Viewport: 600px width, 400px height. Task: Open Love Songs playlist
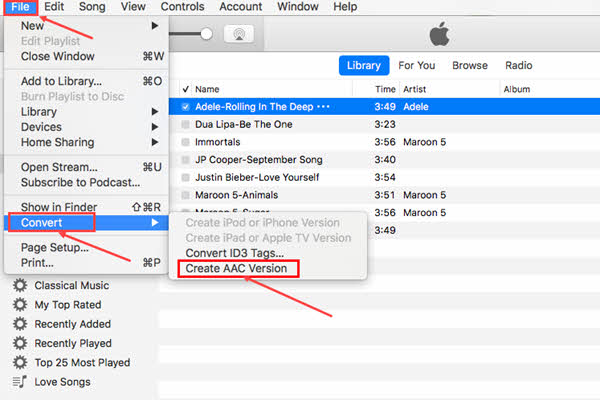point(62,382)
